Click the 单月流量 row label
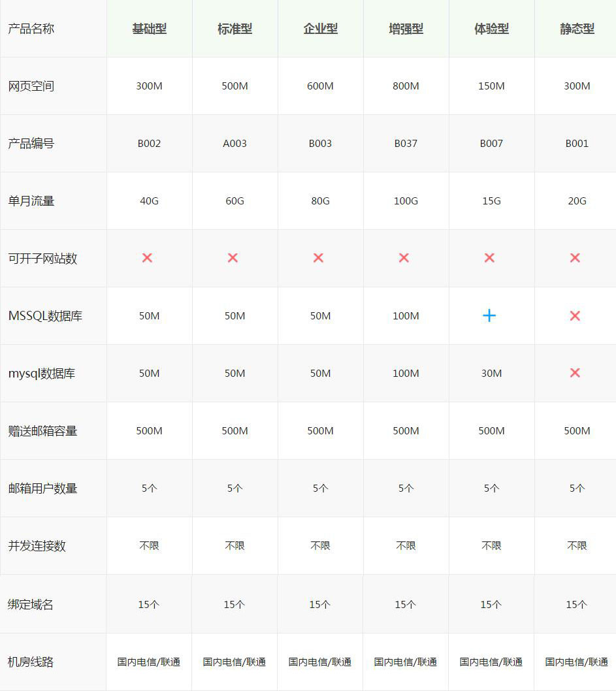The height and width of the screenshot is (691, 616). click(x=31, y=201)
